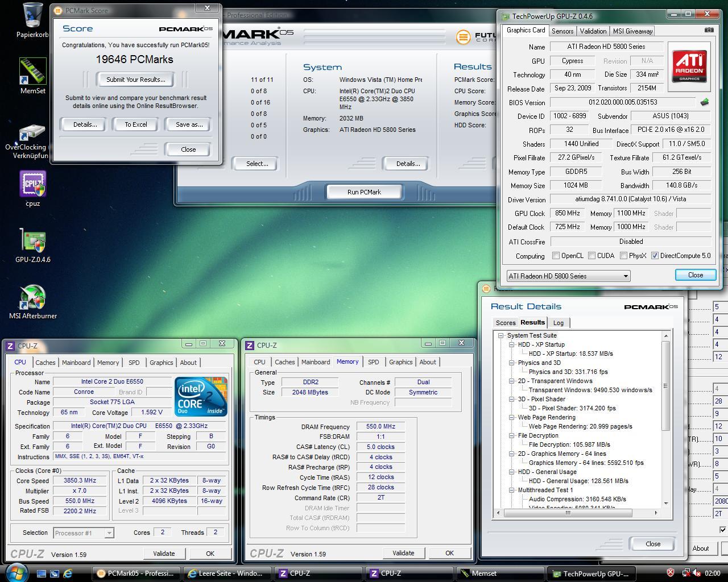
Task: Open the ATI Radeon HD 5800 Series dropdown
Action: click(568, 276)
